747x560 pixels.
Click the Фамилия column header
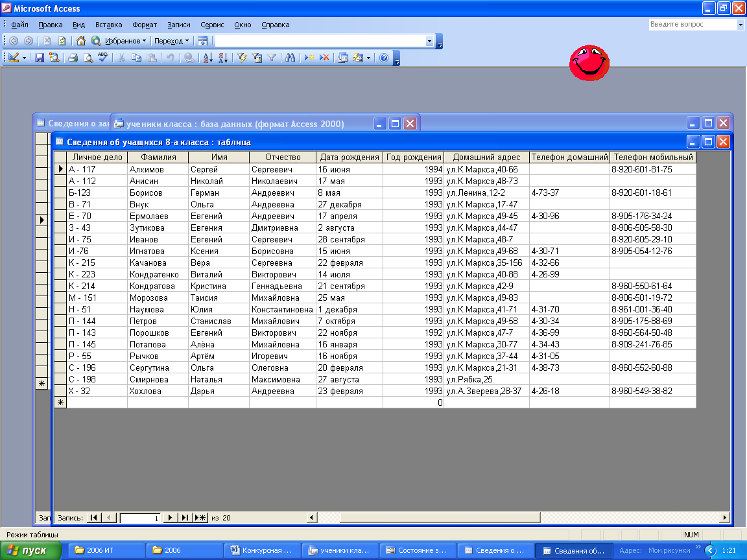click(158, 157)
